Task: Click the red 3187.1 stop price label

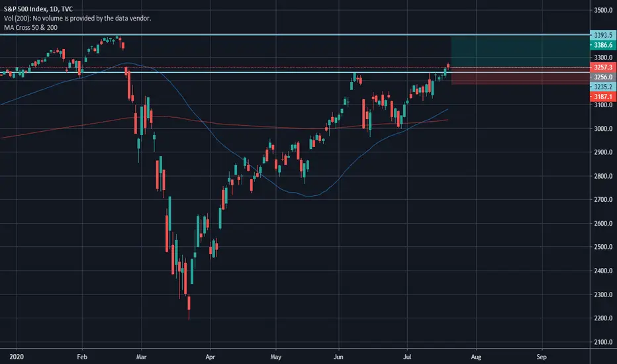Action: coord(603,97)
